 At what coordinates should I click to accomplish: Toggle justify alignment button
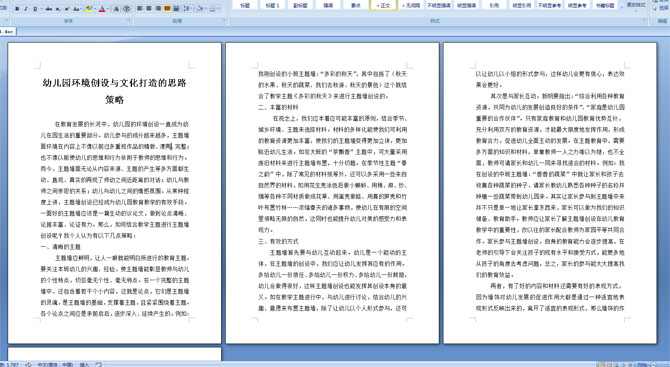167,9
